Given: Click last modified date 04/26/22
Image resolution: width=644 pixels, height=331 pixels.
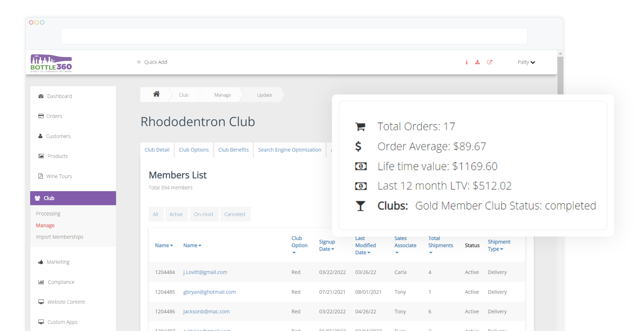Looking at the screenshot, I should (366, 312).
